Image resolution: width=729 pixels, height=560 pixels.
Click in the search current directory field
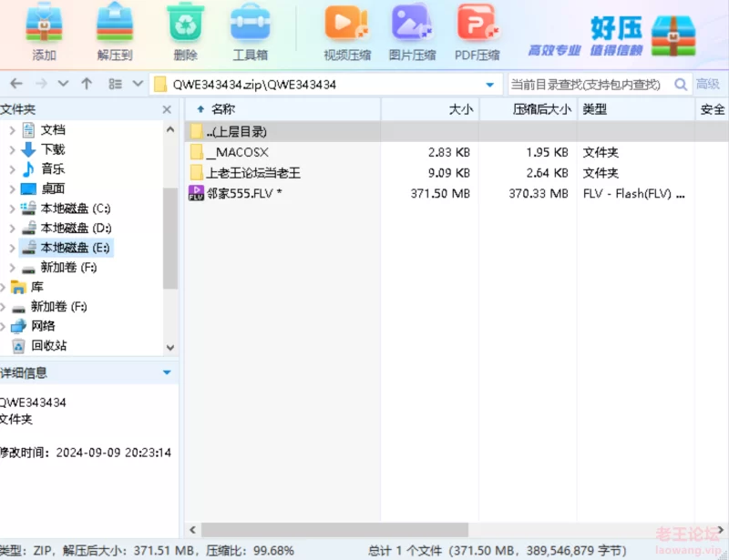588,85
